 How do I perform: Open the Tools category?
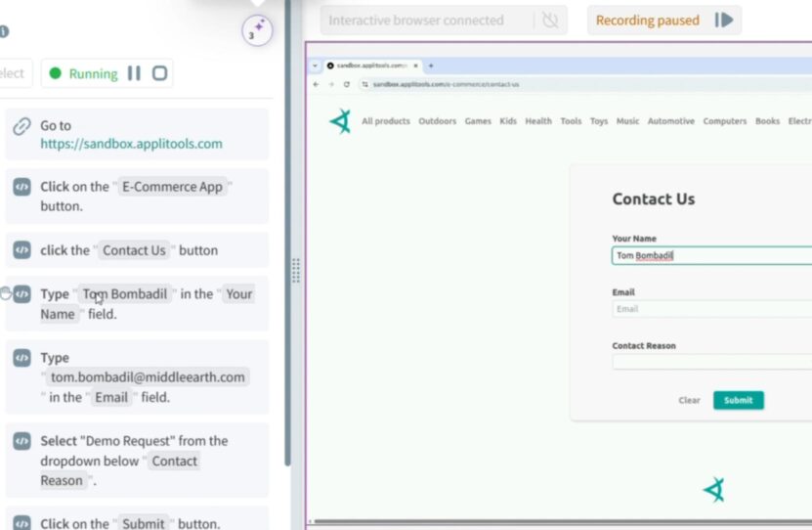click(571, 120)
